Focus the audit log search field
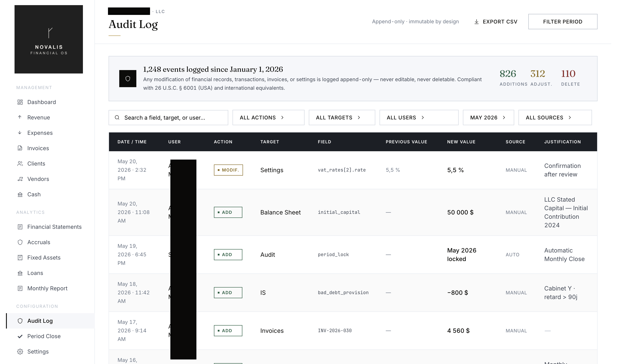 (168, 117)
